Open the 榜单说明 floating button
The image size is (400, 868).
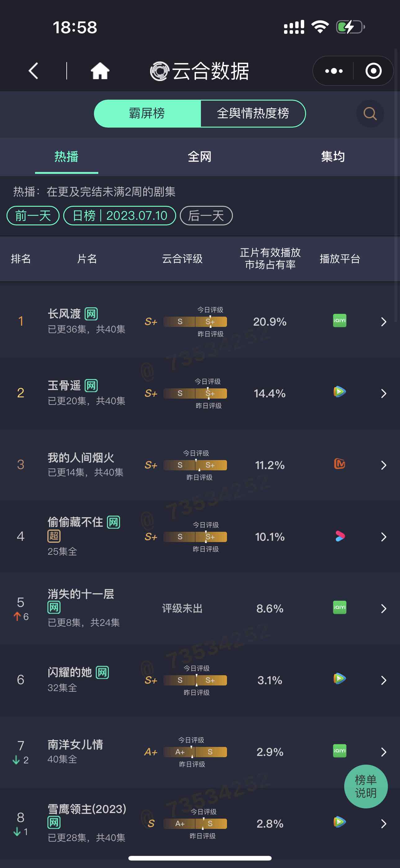point(366,786)
